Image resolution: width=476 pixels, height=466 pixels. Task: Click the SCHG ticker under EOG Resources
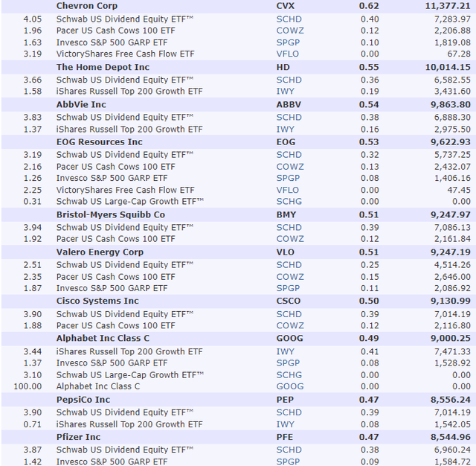pos(289,202)
